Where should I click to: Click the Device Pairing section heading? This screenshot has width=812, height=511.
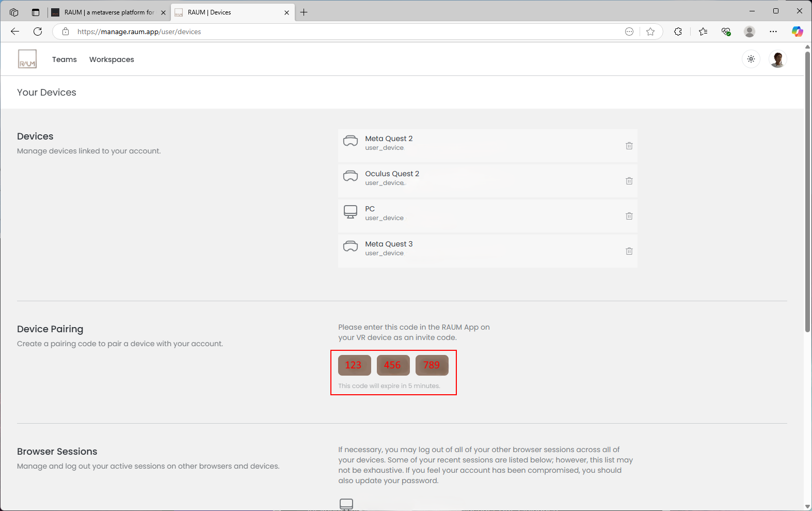click(x=50, y=329)
